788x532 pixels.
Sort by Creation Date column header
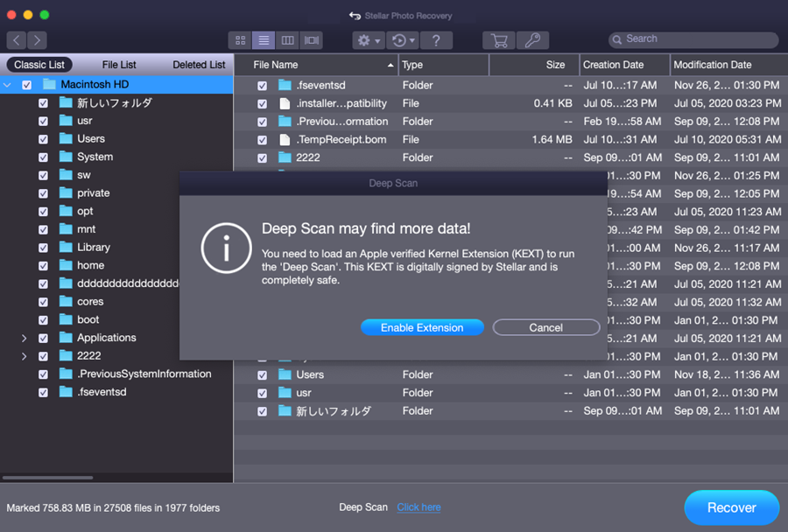coord(624,65)
